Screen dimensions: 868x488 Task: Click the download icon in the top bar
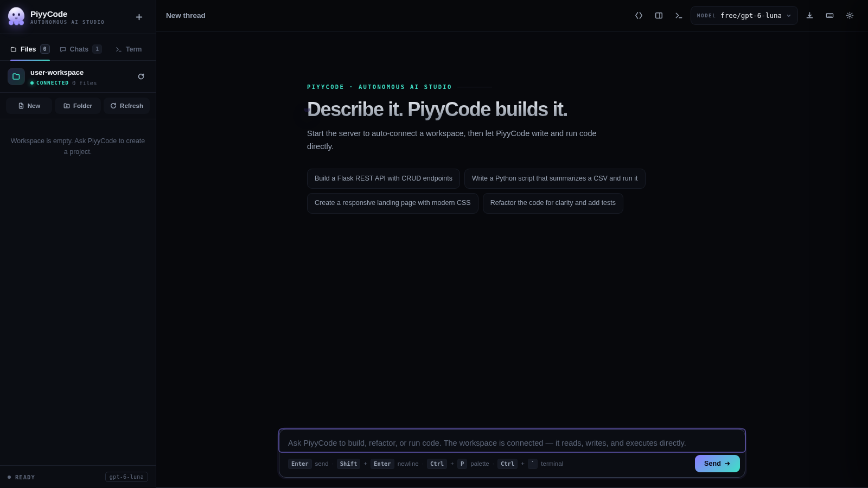point(809,16)
